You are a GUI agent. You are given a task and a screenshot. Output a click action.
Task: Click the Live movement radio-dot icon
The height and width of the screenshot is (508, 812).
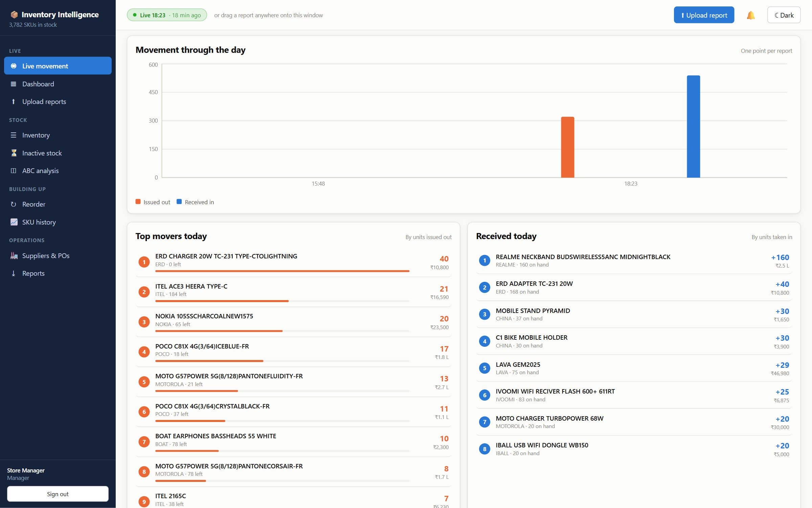pos(14,66)
